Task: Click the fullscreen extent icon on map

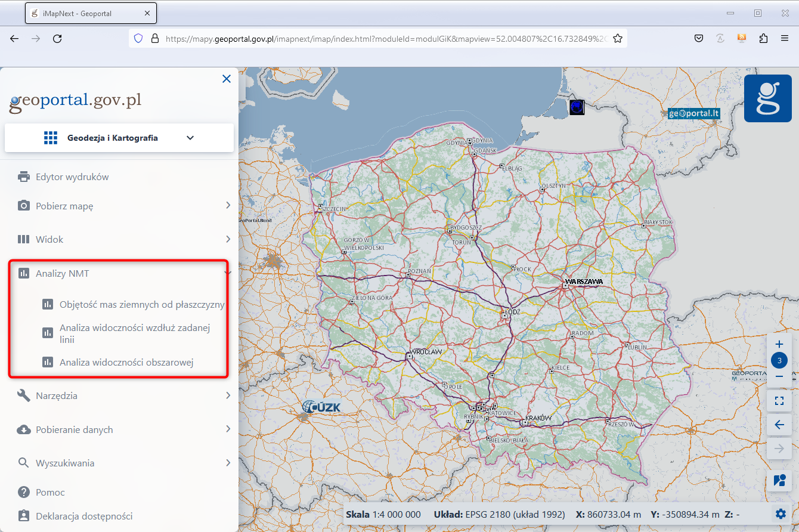Action: coord(779,401)
